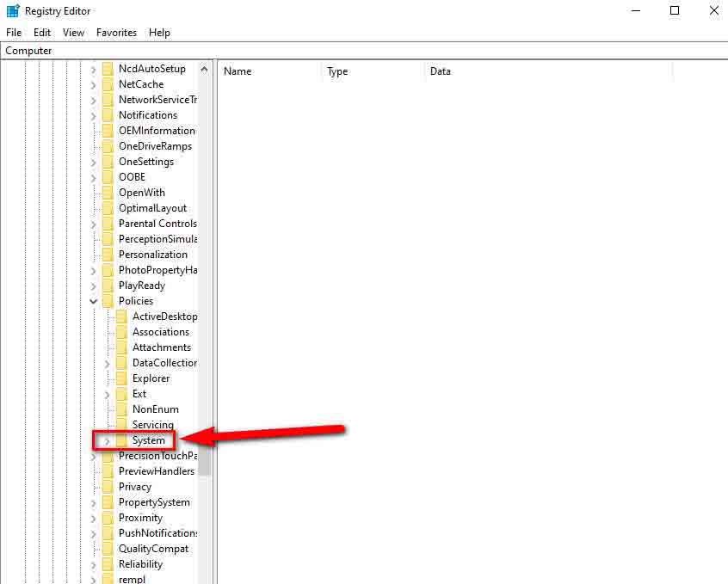Open the Favorites menu
This screenshot has width=728, height=584.
pyautogui.click(x=116, y=33)
